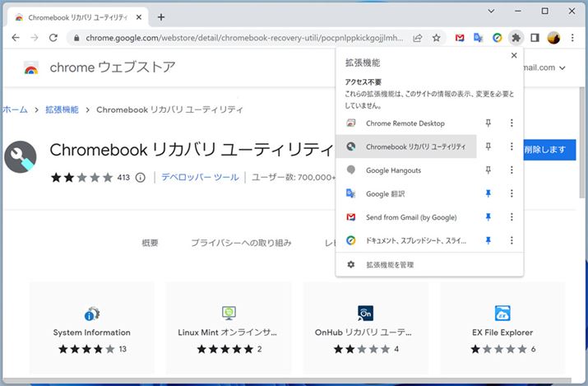Click the browser back arrow
588x386 pixels.
coord(16,38)
